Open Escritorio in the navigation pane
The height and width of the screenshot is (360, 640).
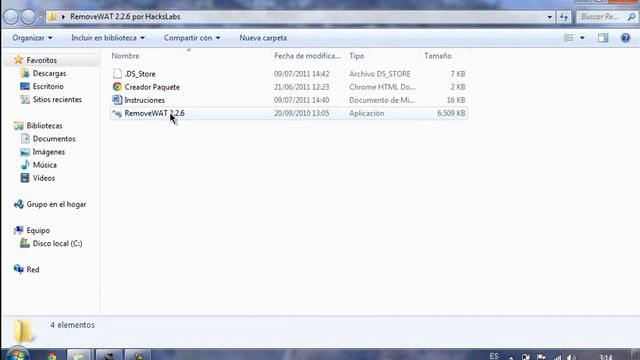(x=48, y=86)
